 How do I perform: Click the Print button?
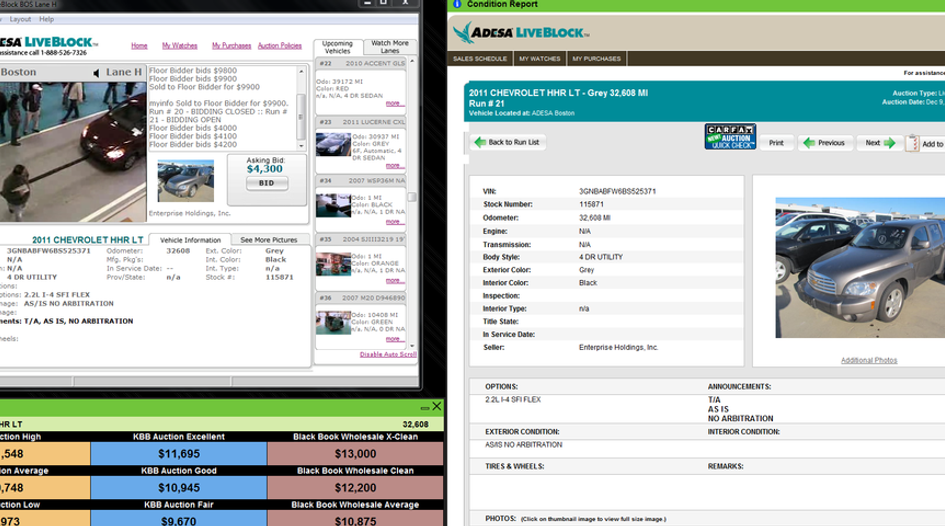775,143
